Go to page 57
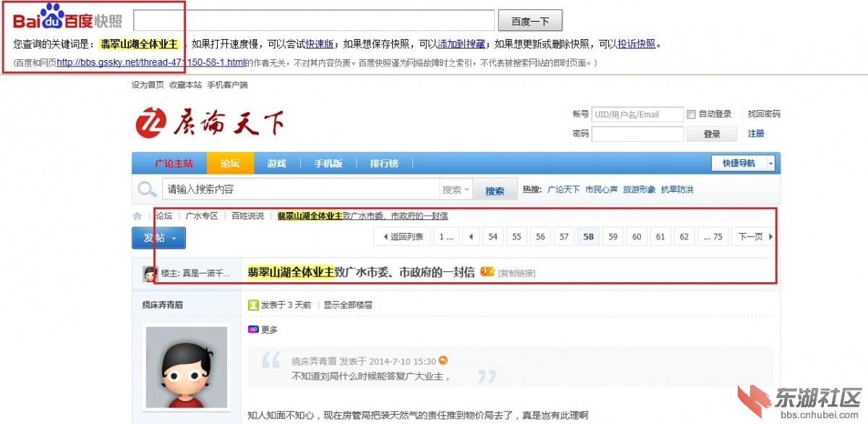This screenshot has height=424, width=868. 564,237
